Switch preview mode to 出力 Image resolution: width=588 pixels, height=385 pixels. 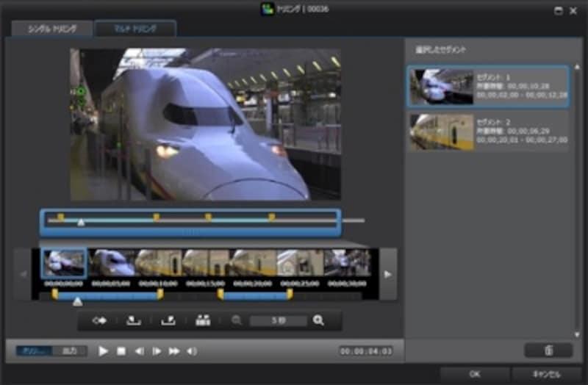tap(70, 351)
